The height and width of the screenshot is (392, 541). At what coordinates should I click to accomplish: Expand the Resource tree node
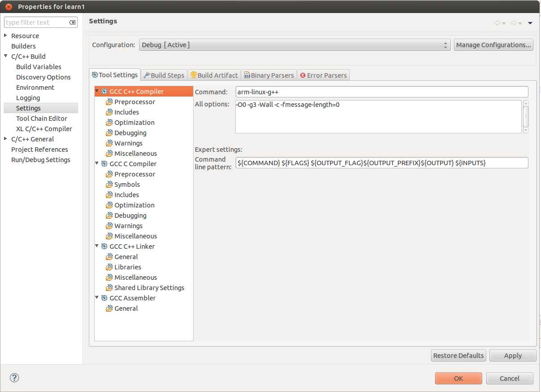5,35
